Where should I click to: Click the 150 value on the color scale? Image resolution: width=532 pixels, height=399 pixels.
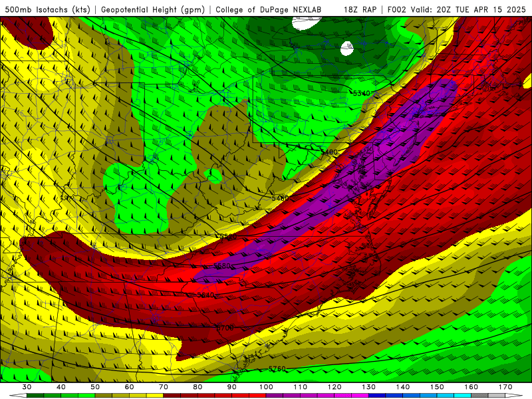pos(438,387)
